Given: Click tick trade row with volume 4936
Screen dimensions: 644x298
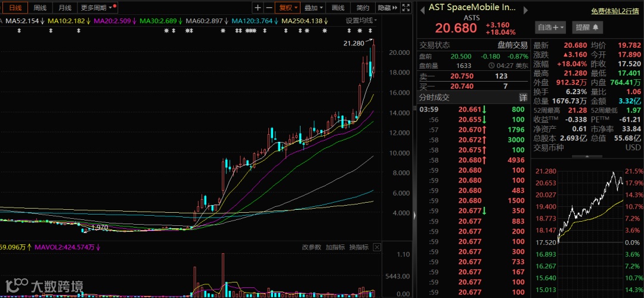Looking at the screenshot, I should pyautogui.click(x=472, y=160).
